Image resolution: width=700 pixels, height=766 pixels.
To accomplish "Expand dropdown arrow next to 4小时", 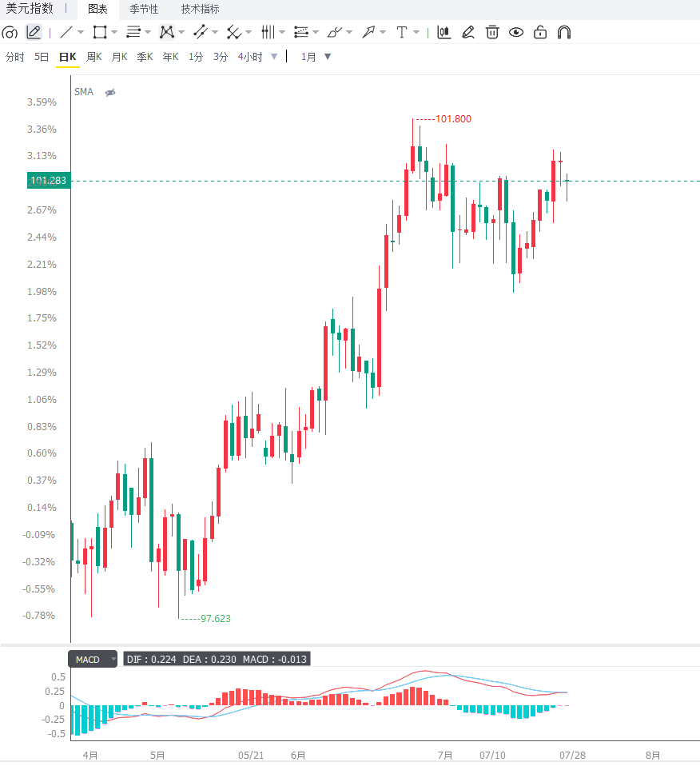I will pyautogui.click(x=274, y=57).
